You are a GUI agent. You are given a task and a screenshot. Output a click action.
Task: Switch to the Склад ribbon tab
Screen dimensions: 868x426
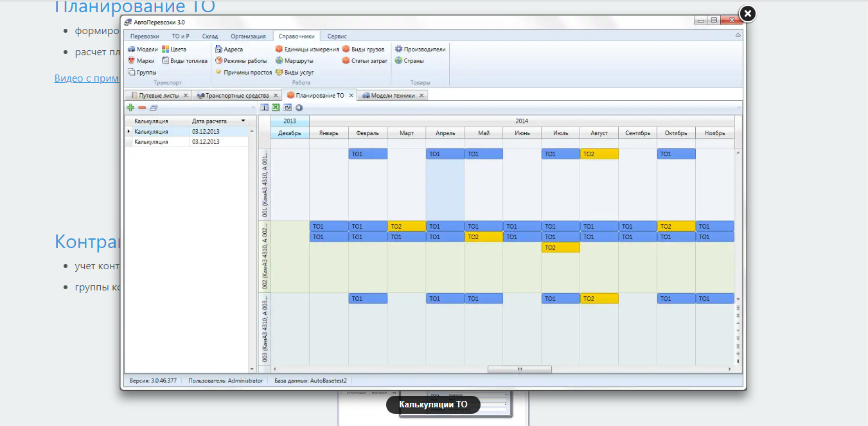tap(210, 36)
